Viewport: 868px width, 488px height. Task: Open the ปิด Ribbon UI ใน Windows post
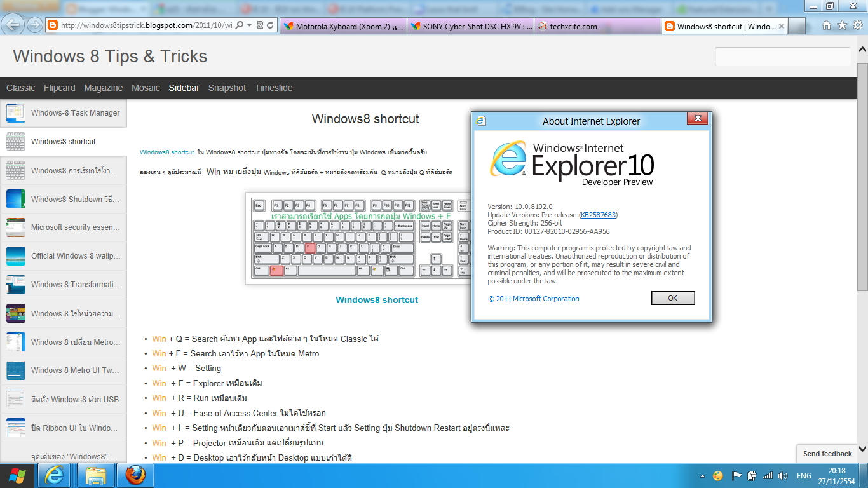coord(64,428)
